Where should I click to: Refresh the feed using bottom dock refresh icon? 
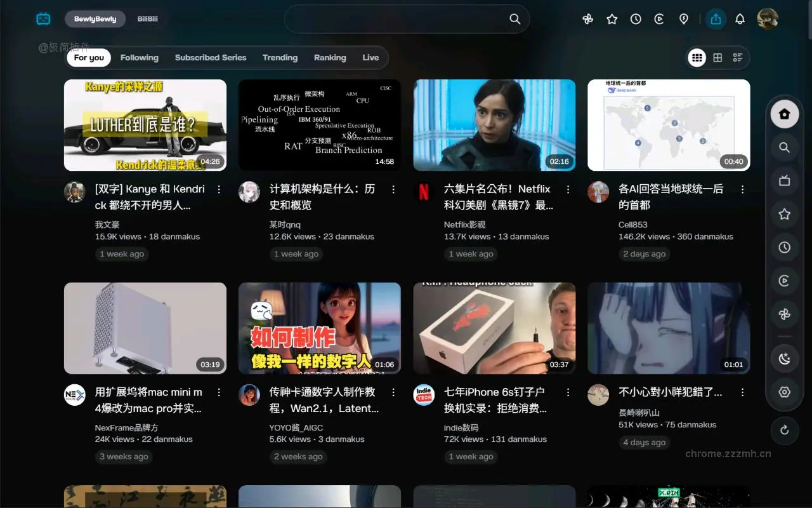click(785, 431)
